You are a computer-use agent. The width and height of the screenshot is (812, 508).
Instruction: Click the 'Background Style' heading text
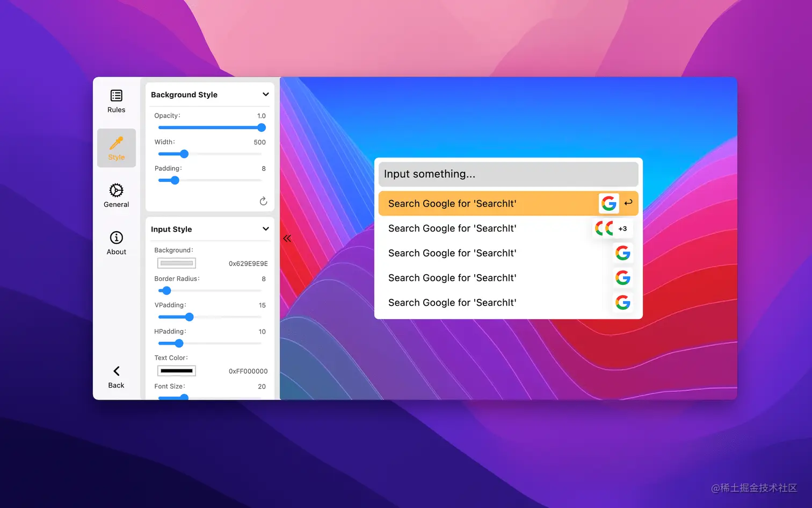coord(184,95)
